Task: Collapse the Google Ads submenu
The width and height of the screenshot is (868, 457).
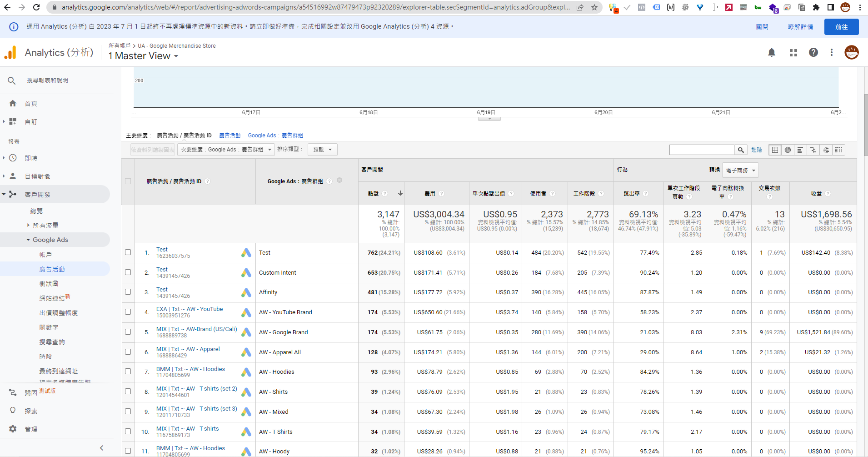Action: (x=28, y=240)
